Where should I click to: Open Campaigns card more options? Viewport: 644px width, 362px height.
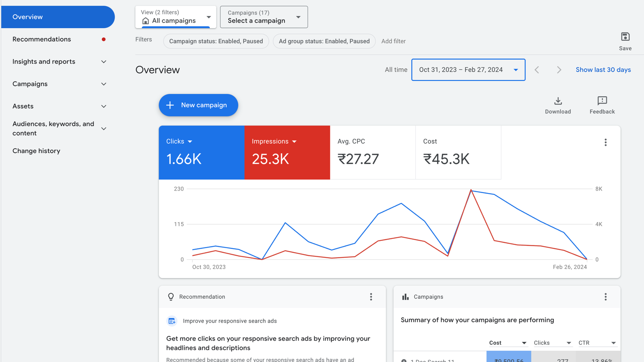point(605,297)
